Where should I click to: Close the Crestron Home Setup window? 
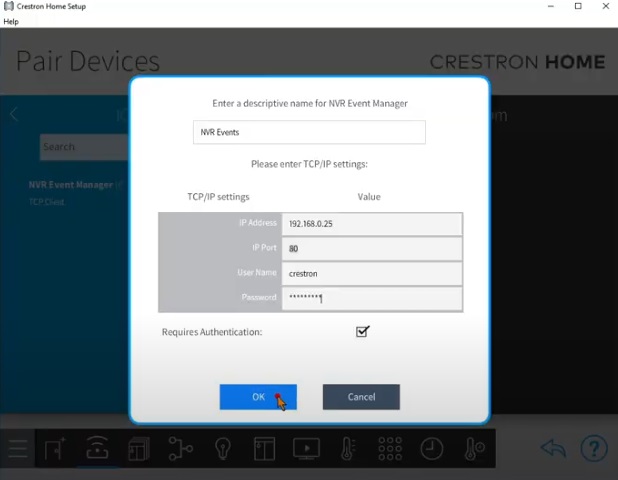click(x=606, y=6)
